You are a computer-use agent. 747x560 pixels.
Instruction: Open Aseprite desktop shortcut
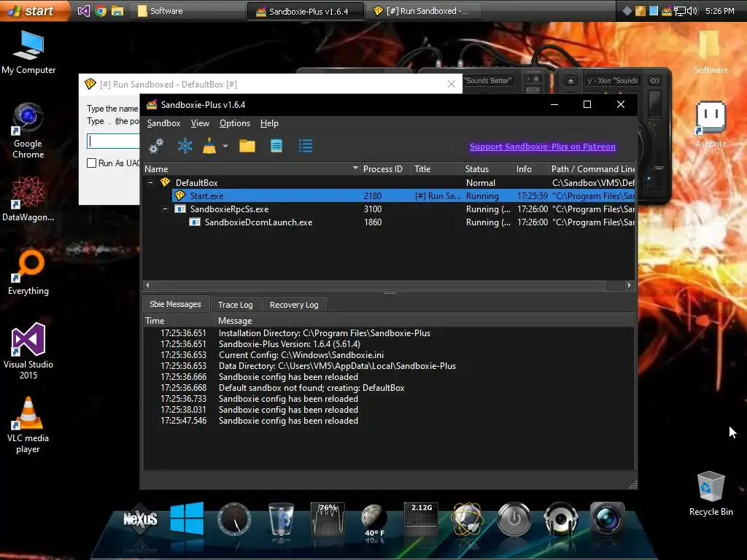pos(711,125)
